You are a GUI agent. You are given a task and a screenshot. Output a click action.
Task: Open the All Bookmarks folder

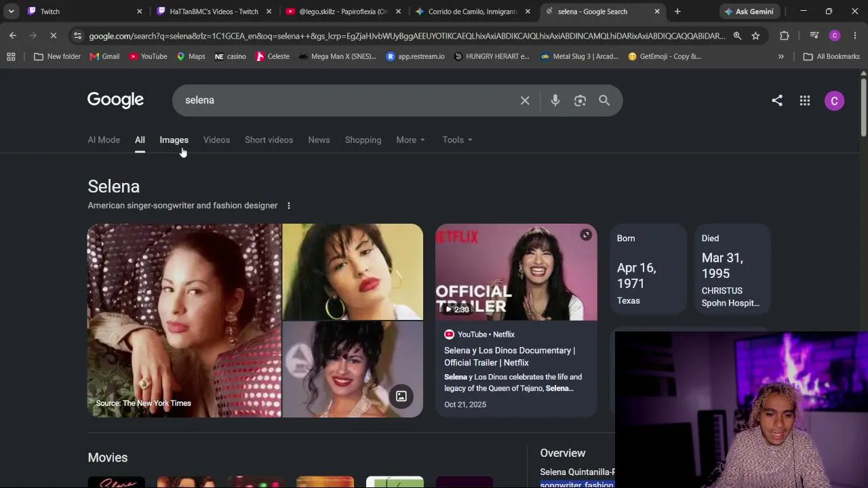coord(831,56)
